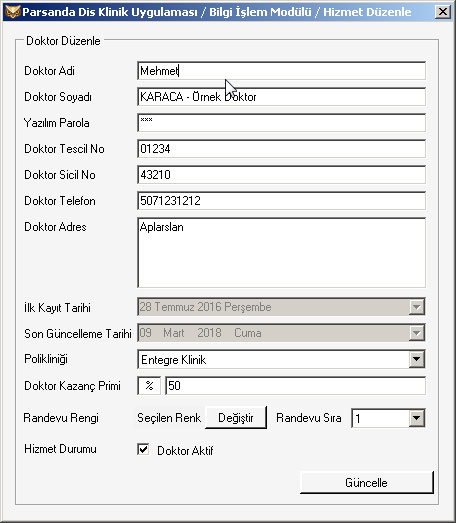Open Son Güncelleme Tarihi date dropdown arrow
This screenshot has height=523, width=456.
point(417,333)
